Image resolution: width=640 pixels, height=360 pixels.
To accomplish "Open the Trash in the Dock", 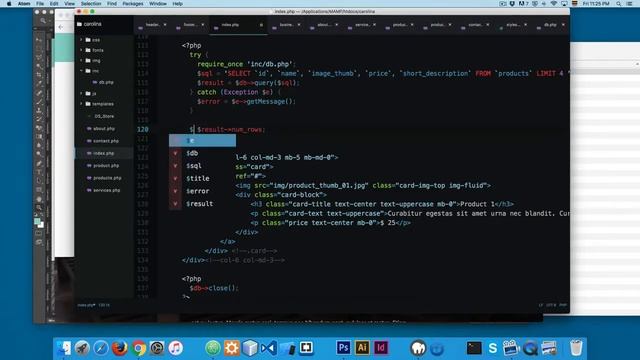I will [576, 348].
